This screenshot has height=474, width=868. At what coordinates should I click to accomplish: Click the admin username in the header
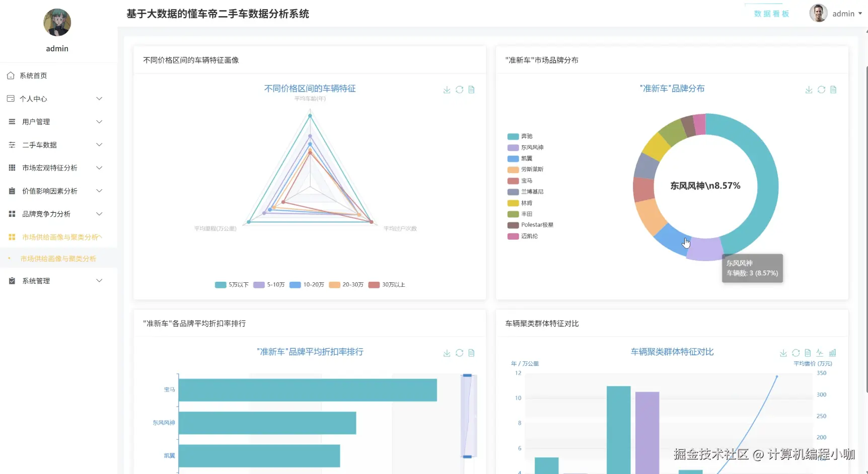[843, 14]
